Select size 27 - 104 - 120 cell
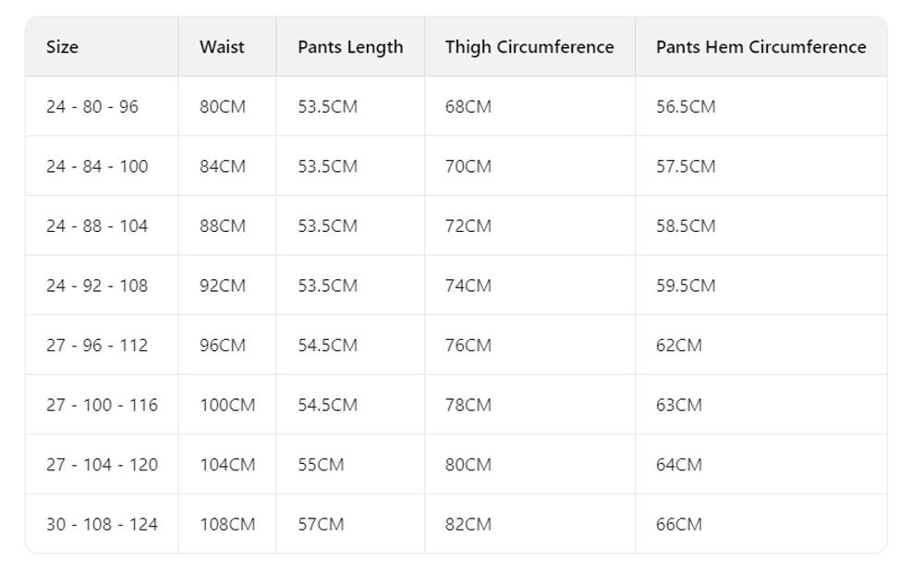Screen dimensions: 924x572 coord(102,464)
